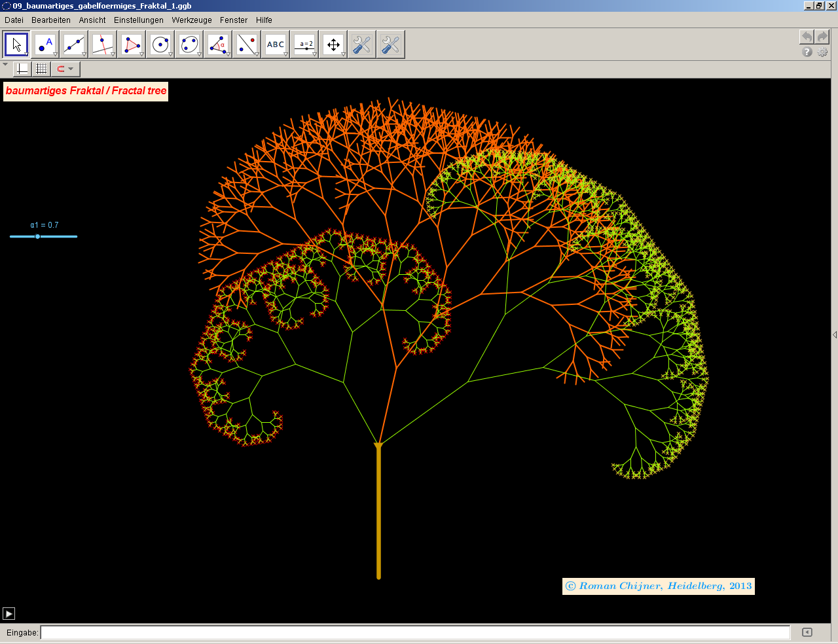Open the Datei menu
Screen dimensions: 838x644
14,20
